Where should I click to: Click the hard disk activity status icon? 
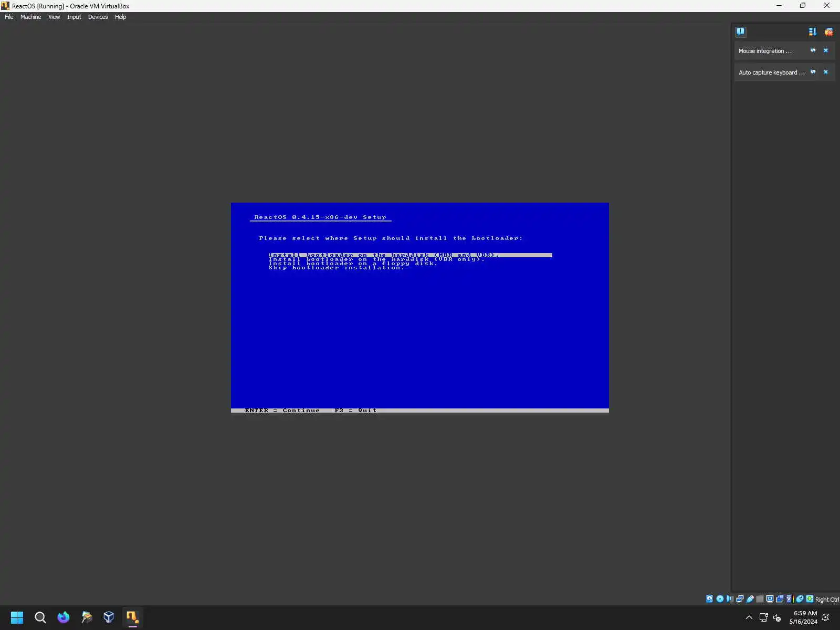point(709,599)
